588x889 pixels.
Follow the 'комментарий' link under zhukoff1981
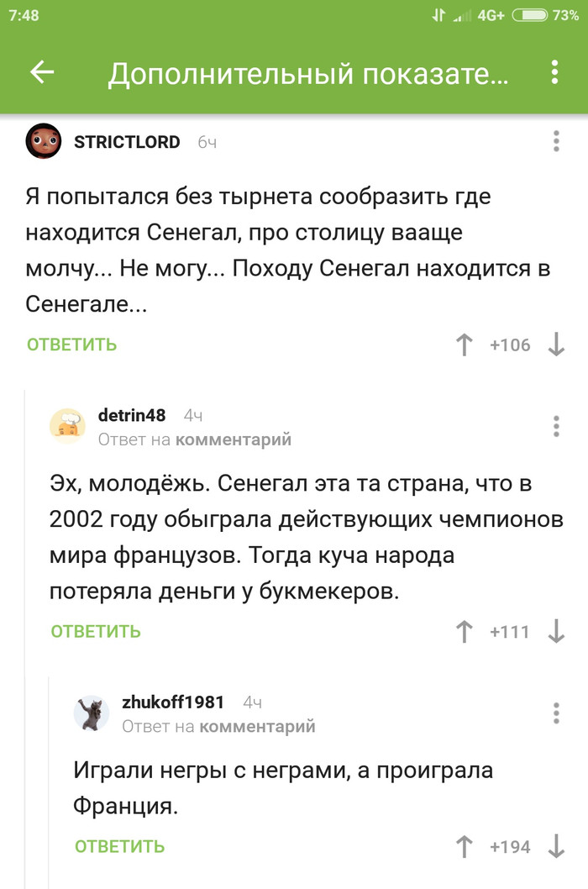pyautogui.click(x=257, y=727)
